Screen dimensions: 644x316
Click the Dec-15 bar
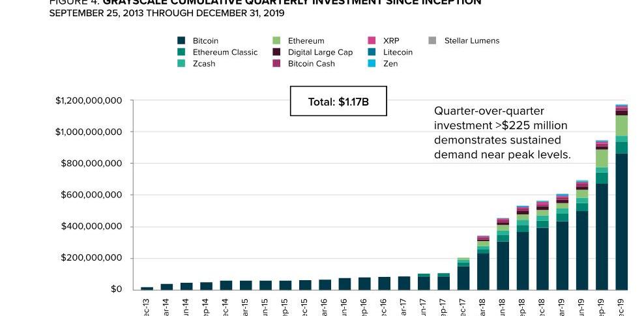[305, 285]
